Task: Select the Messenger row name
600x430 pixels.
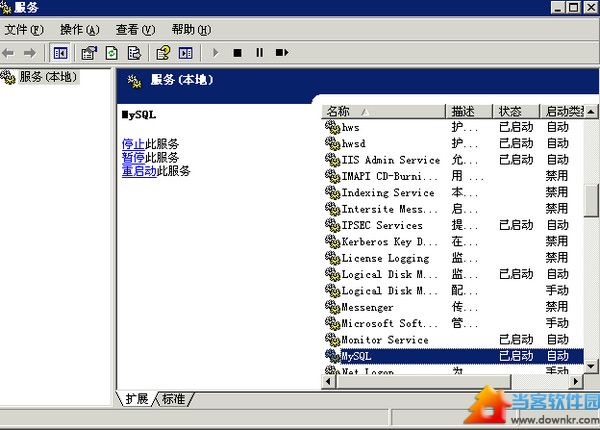Action: (367, 307)
